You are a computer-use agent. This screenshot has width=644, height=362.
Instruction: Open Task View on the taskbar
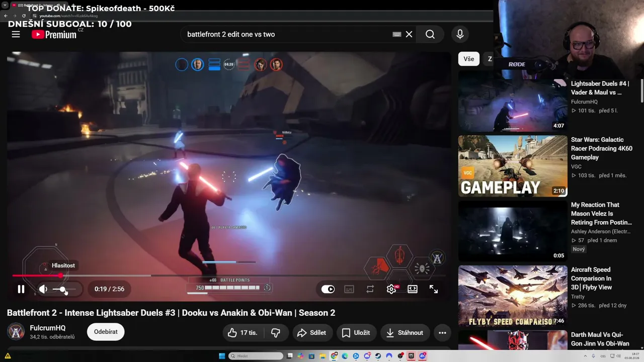coord(290,356)
